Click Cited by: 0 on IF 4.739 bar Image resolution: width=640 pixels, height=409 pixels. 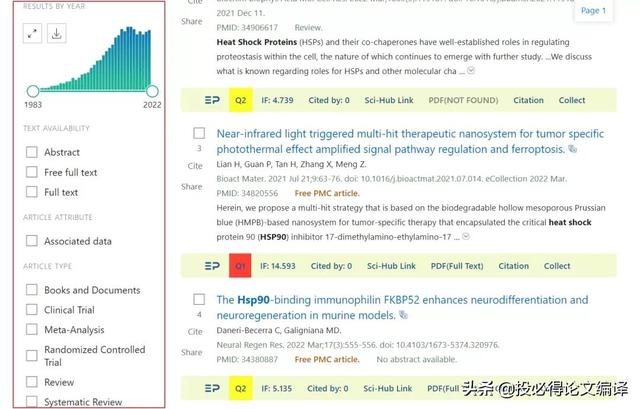pos(329,100)
